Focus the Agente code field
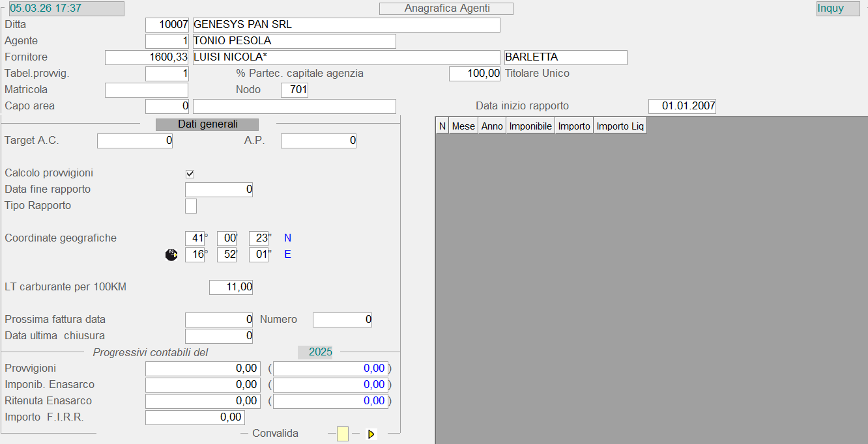This screenshot has width=868, height=444. pos(167,41)
